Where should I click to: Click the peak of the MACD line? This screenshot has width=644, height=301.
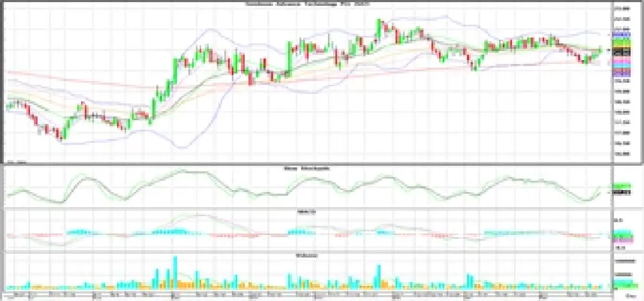click(x=196, y=216)
